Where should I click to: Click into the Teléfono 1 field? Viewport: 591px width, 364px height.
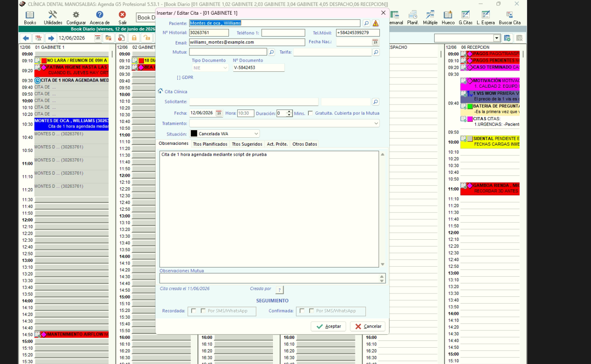pyautogui.click(x=283, y=33)
